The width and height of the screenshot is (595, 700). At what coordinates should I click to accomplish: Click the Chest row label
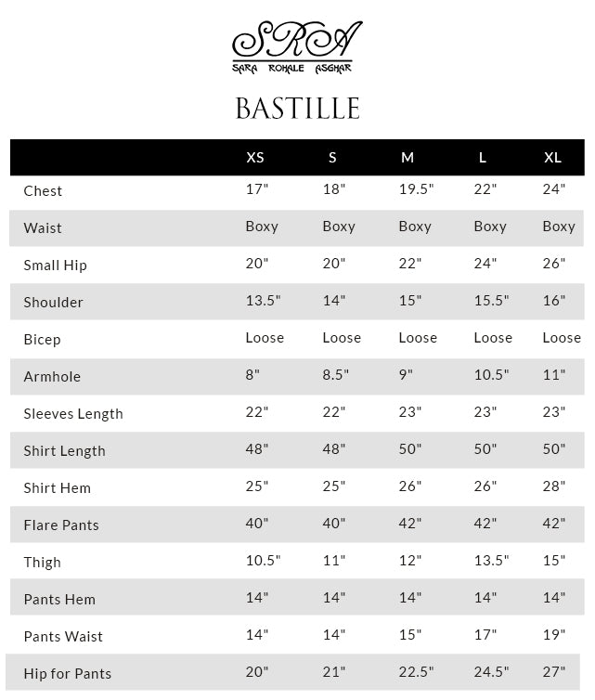[43, 191]
